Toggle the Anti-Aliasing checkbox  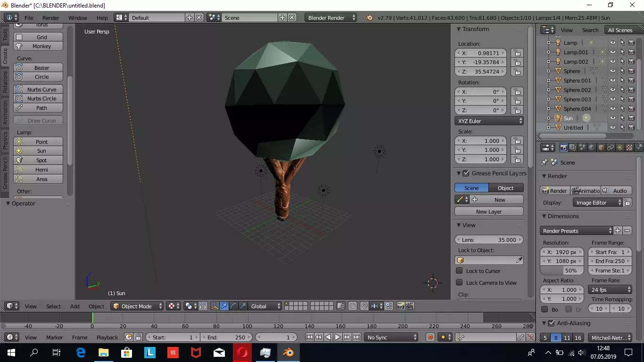click(551, 323)
